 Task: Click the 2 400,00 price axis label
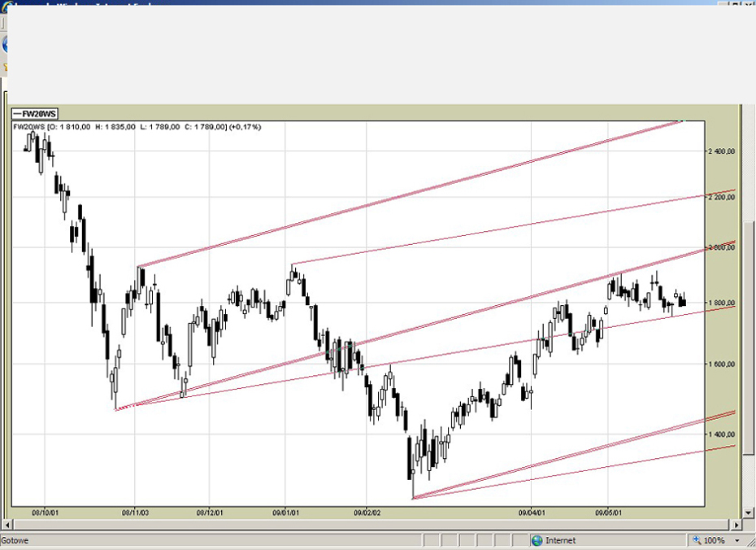(721, 151)
